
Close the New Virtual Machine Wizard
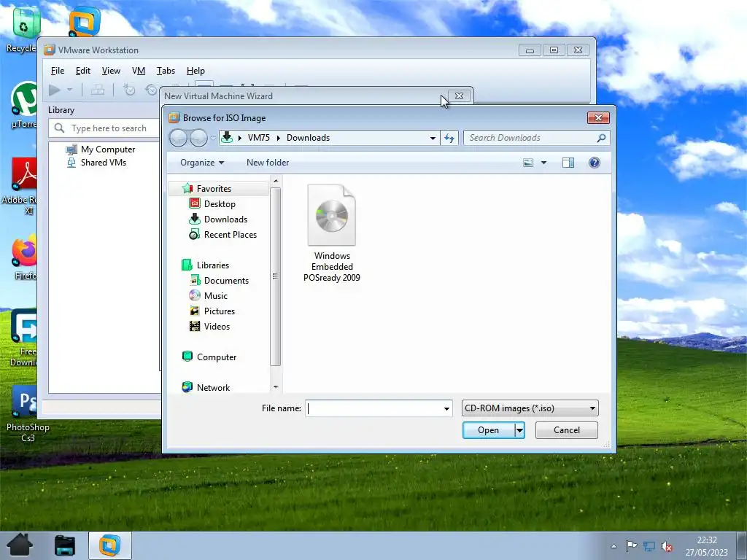[x=459, y=96]
